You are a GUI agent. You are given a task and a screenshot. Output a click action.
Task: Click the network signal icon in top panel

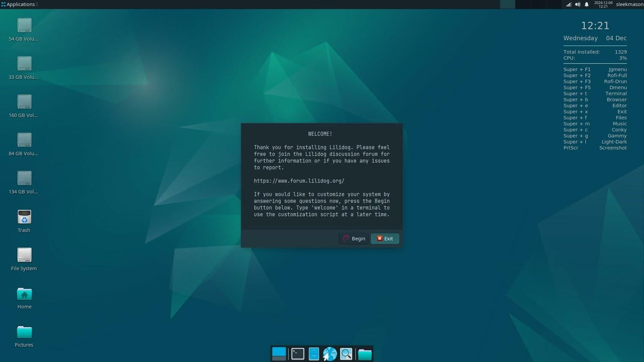[569, 4]
